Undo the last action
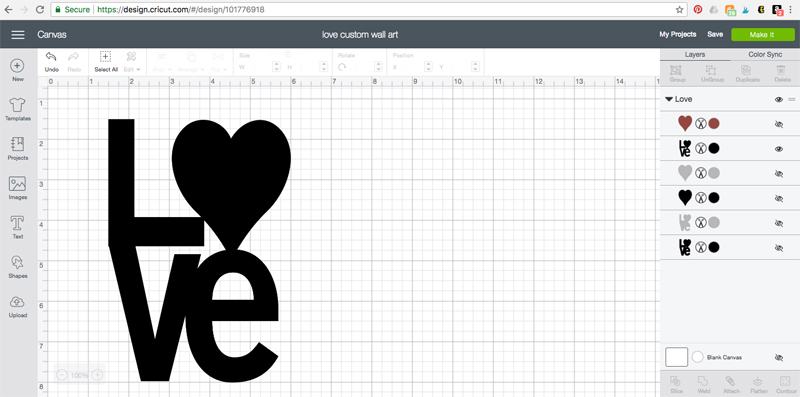The width and height of the screenshot is (800, 397). tap(52, 62)
